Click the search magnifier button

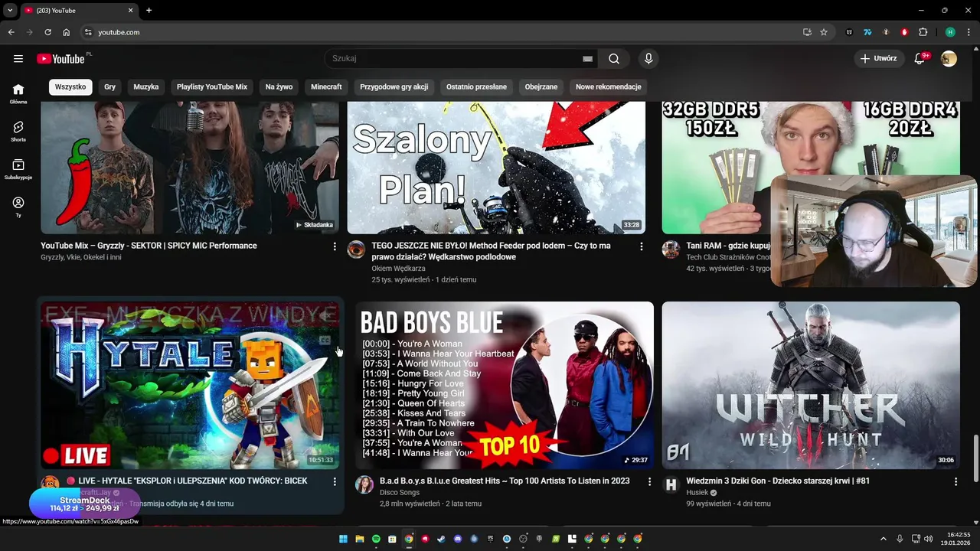[614, 59]
